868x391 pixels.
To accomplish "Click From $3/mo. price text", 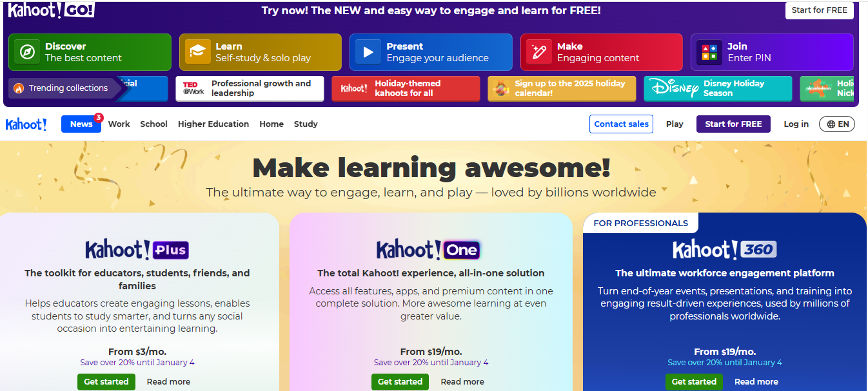I will (137, 352).
